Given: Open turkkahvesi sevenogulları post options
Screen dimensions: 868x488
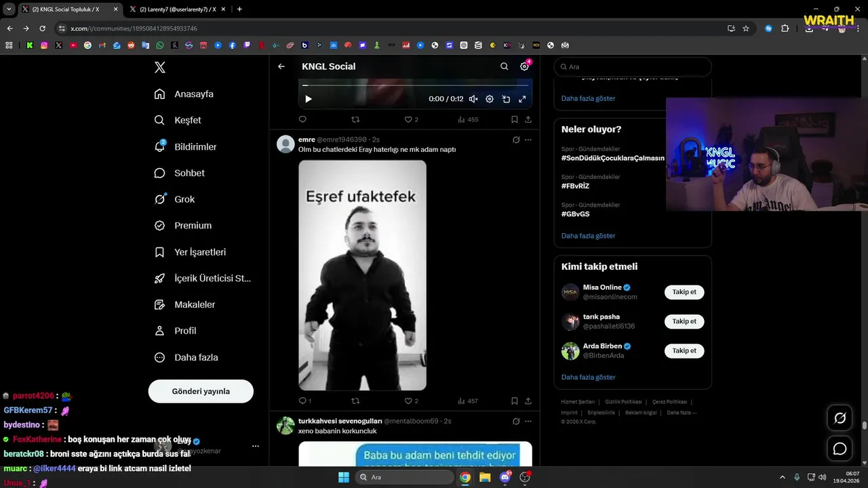Looking at the screenshot, I should [x=528, y=421].
